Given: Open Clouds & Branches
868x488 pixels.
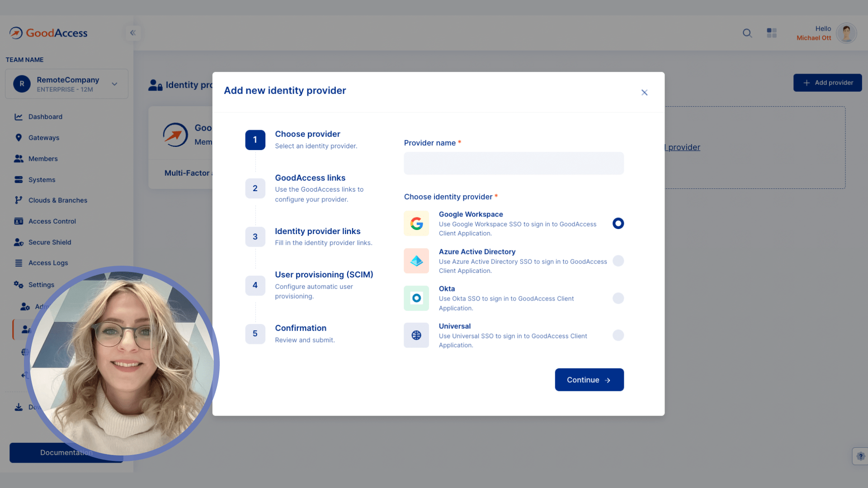Looking at the screenshot, I should pos(58,200).
